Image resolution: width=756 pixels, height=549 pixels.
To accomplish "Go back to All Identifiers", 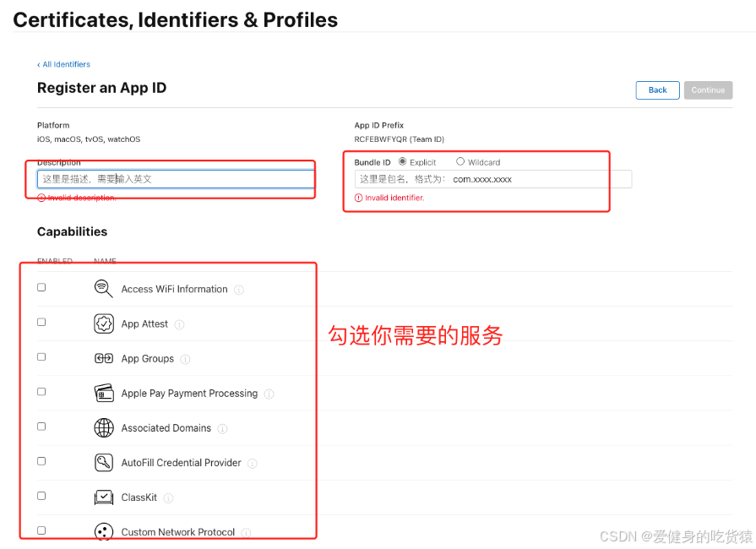I will pos(63,64).
